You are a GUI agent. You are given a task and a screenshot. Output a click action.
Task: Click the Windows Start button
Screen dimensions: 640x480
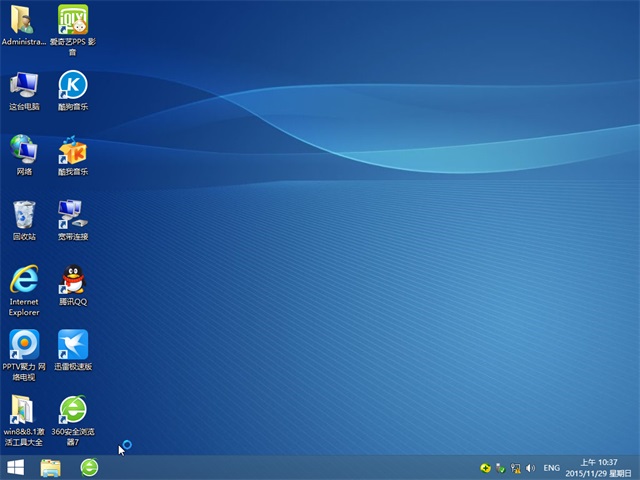pos(16,467)
